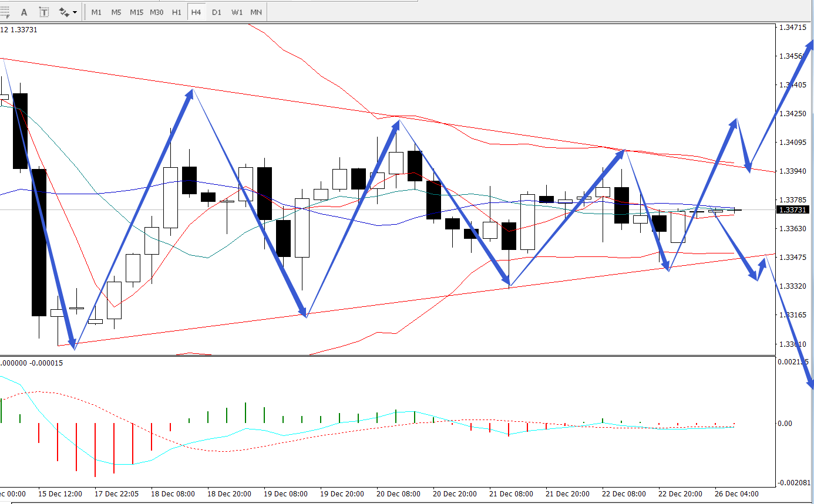Image resolution: width=814 pixels, height=504 pixels.
Task: Select the Fibonacci retracement tool icon
Action: coord(4,12)
